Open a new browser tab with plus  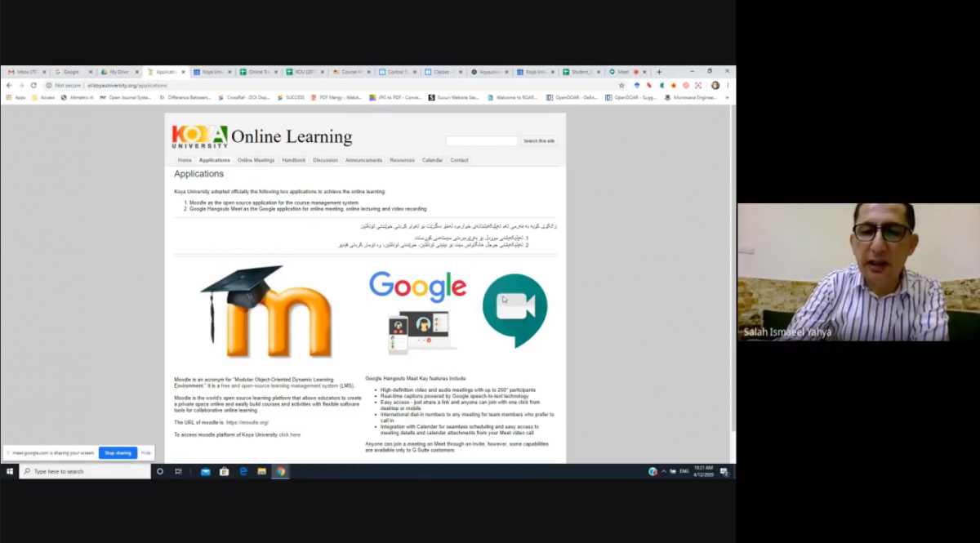pyautogui.click(x=659, y=72)
